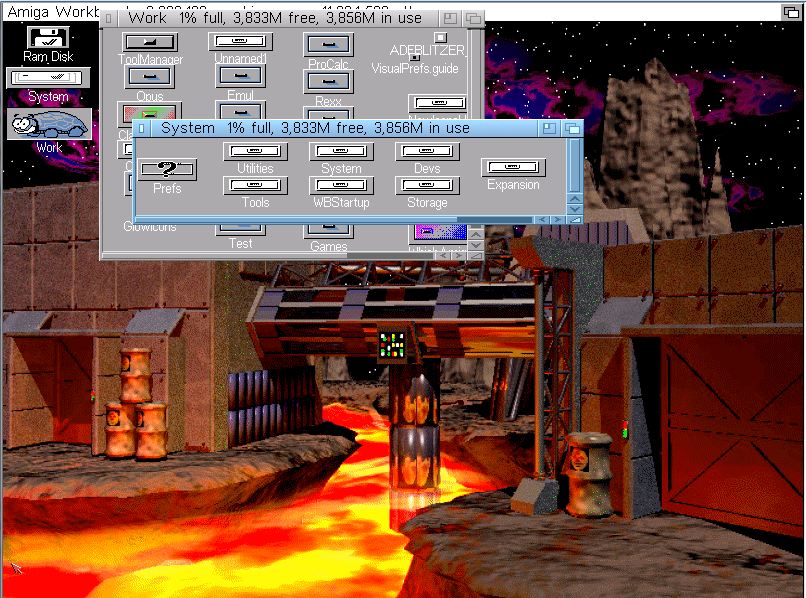Select the System drawer inside System window
This screenshot has height=598, width=806.
click(341, 151)
